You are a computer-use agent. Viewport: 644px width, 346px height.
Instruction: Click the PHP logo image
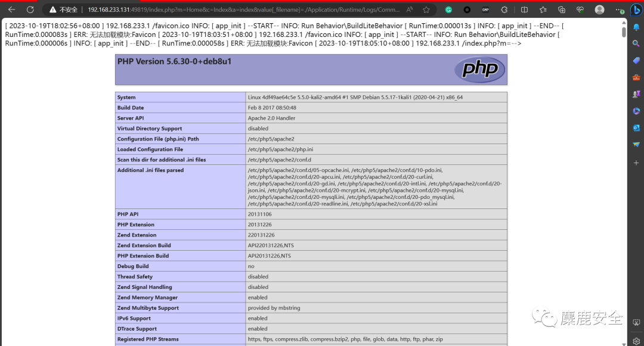479,69
